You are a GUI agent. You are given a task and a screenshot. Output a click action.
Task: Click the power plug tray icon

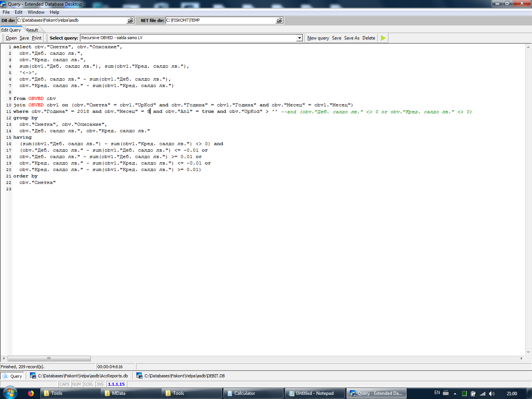(473, 394)
